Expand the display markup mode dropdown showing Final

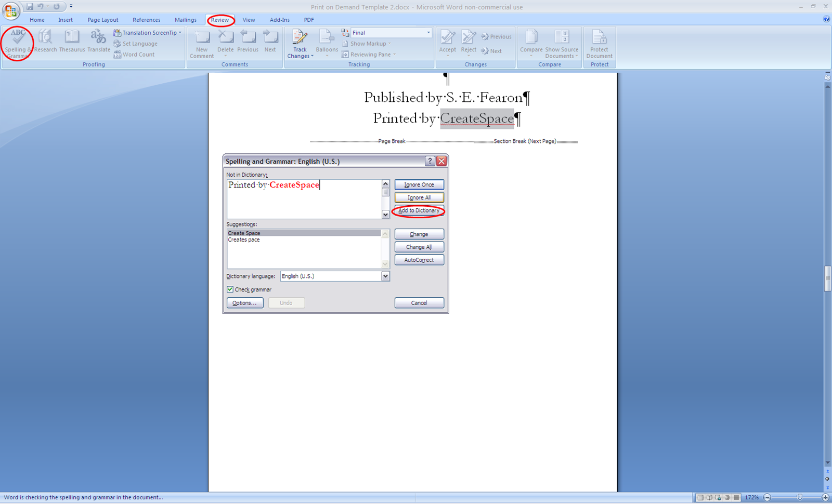click(x=427, y=32)
